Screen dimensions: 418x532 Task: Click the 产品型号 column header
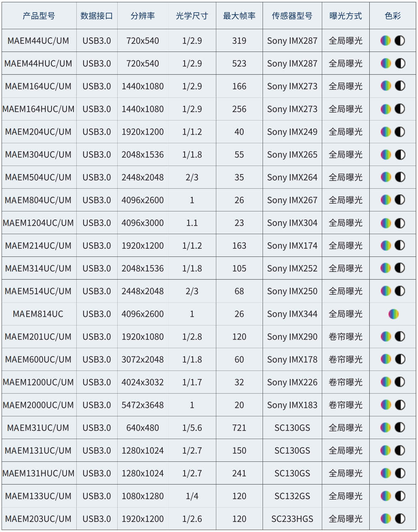[x=39, y=16]
